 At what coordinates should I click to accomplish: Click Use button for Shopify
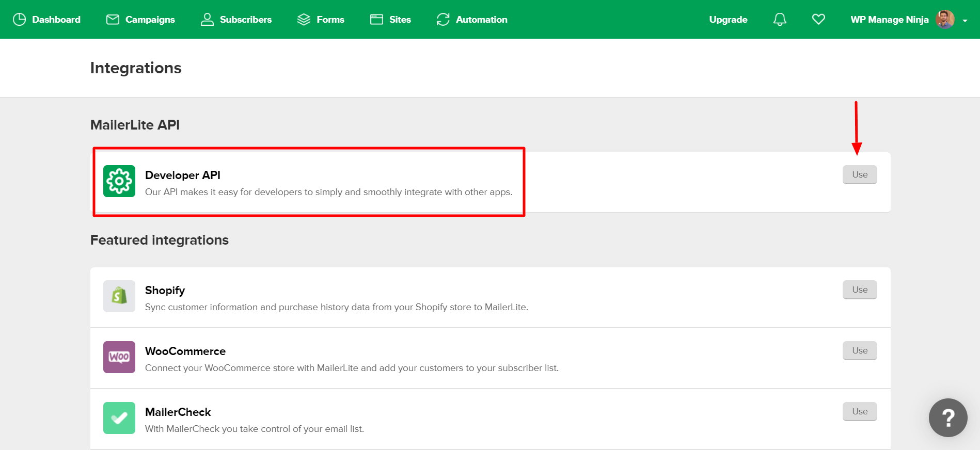click(x=860, y=290)
